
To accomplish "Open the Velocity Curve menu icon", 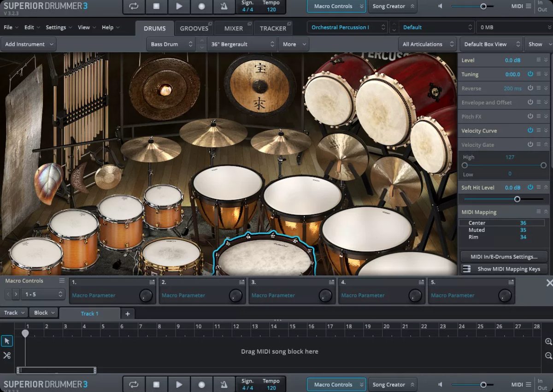I will (x=538, y=130).
